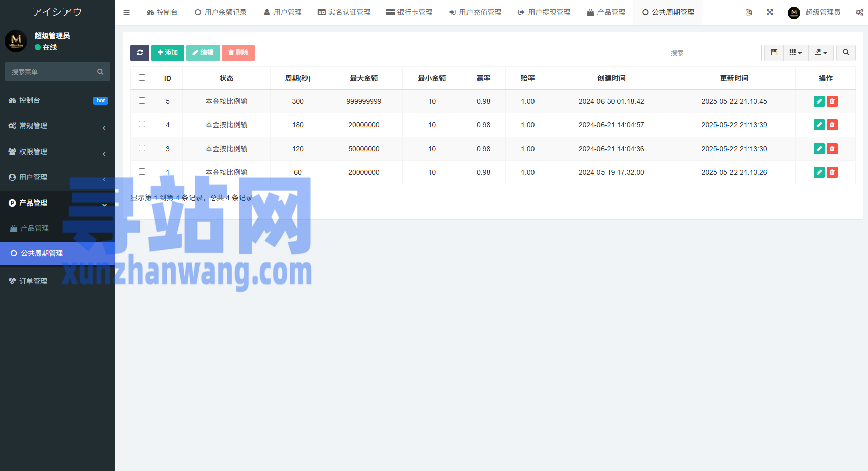
Task: Click the 999999999 max amount cell
Action: click(x=364, y=101)
